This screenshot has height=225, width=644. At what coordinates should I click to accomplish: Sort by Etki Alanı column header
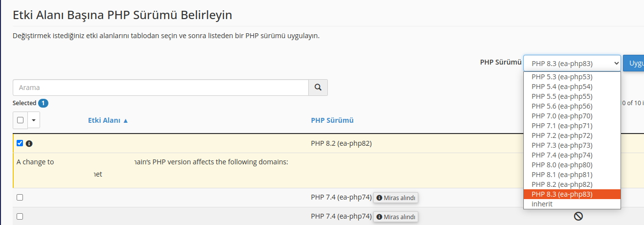[108, 120]
